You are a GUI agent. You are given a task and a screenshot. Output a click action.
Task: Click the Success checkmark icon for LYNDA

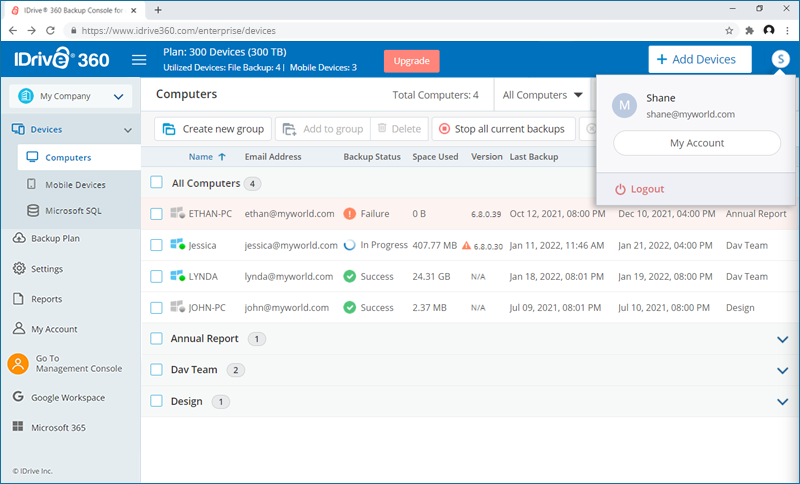(349, 276)
